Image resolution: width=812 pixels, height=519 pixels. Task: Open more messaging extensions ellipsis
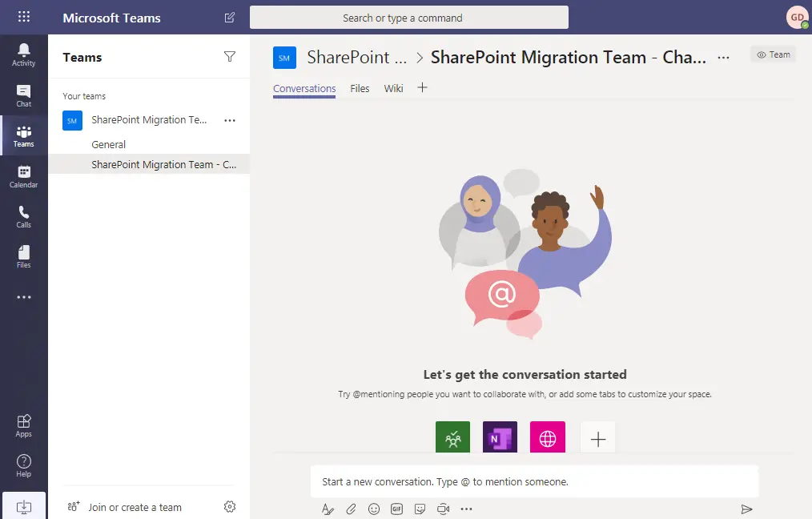[466, 509]
